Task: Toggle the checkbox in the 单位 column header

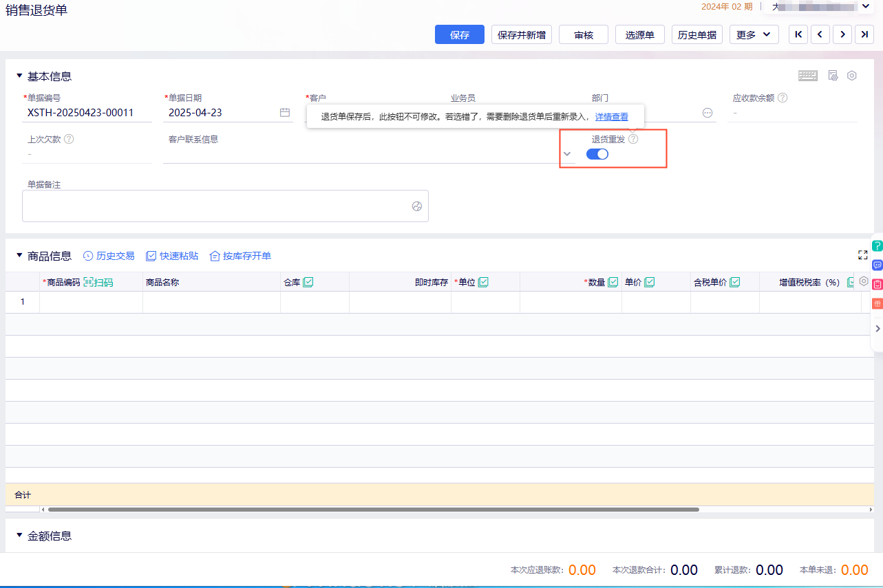Action: 483,282
